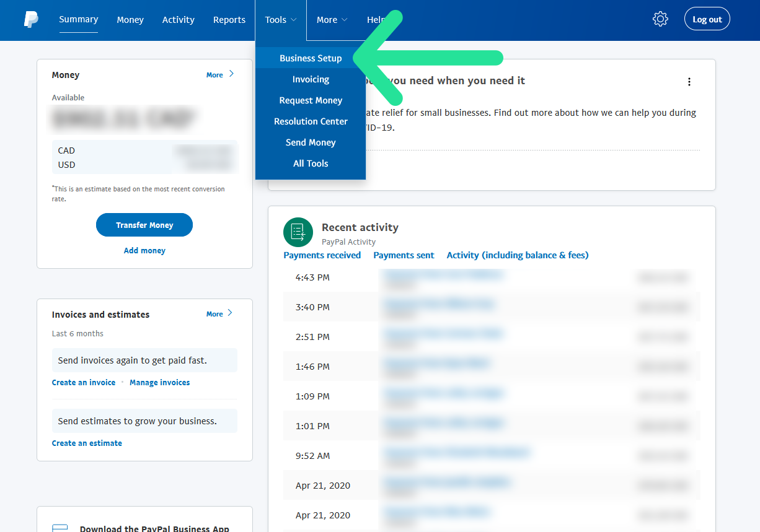This screenshot has height=532, width=760.
Task: Click the three-dot options icon
Action: coord(689,82)
